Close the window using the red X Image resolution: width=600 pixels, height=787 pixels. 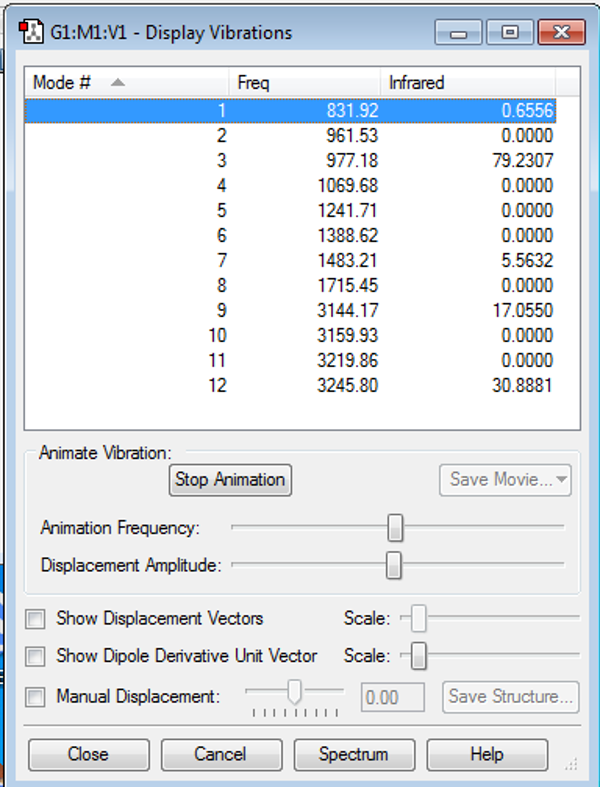click(x=561, y=33)
